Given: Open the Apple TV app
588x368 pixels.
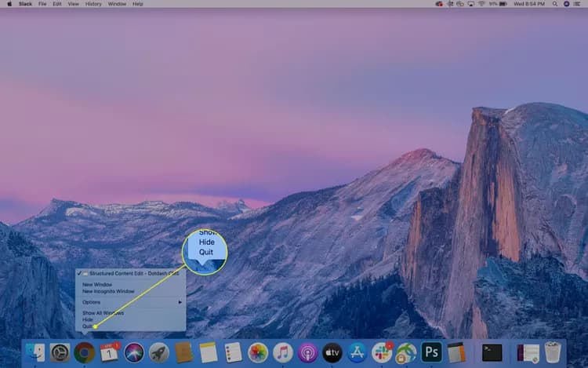Looking at the screenshot, I should pos(332,352).
